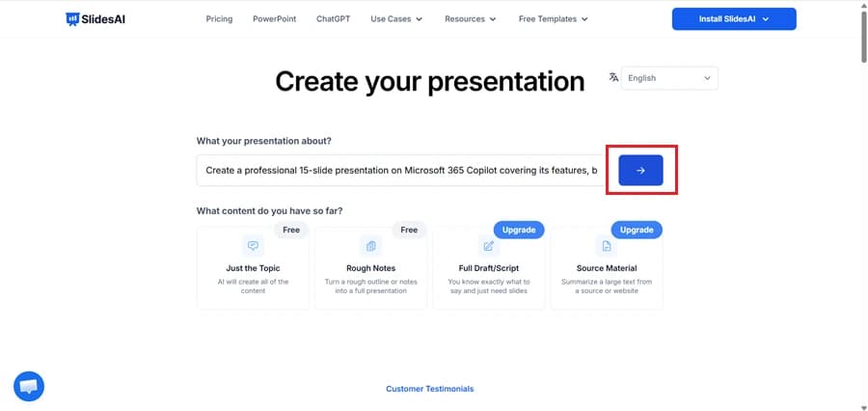This screenshot has width=868, height=411.
Task: Click the Upgrade badge on Full Draft/Script
Action: click(x=519, y=230)
